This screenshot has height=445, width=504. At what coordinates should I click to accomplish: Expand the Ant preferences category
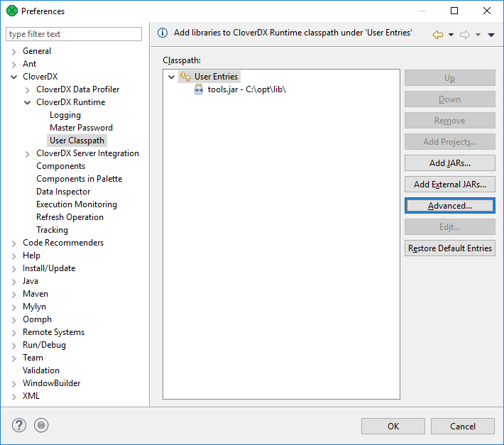coord(13,65)
